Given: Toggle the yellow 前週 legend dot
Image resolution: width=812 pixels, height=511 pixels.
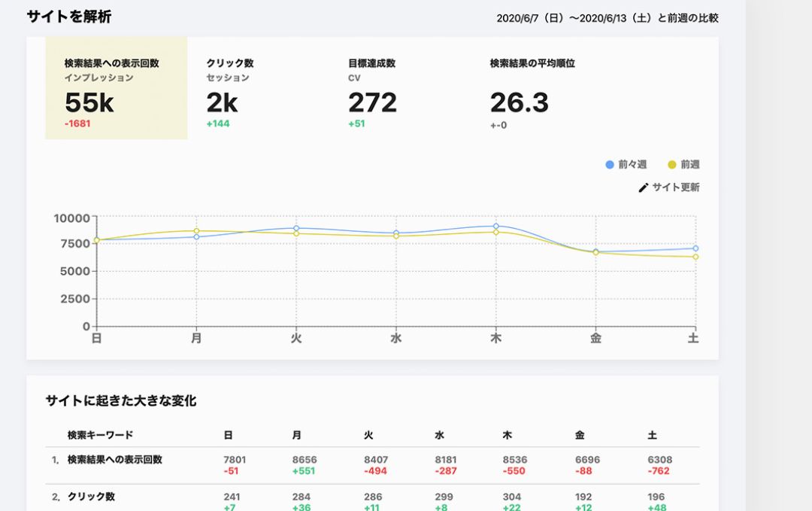Looking at the screenshot, I should [672, 165].
